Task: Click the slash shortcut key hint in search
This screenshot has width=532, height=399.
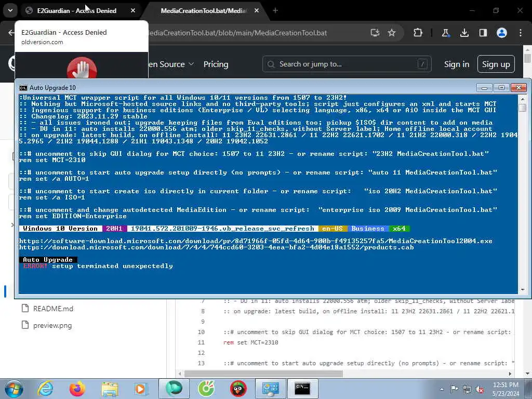Action: [x=422, y=64]
